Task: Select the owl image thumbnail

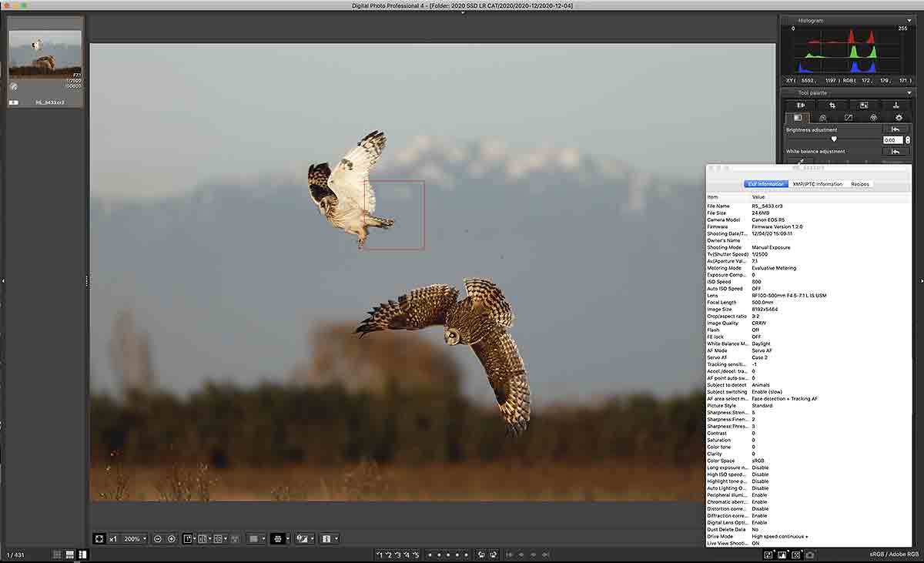Action: coord(45,54)
